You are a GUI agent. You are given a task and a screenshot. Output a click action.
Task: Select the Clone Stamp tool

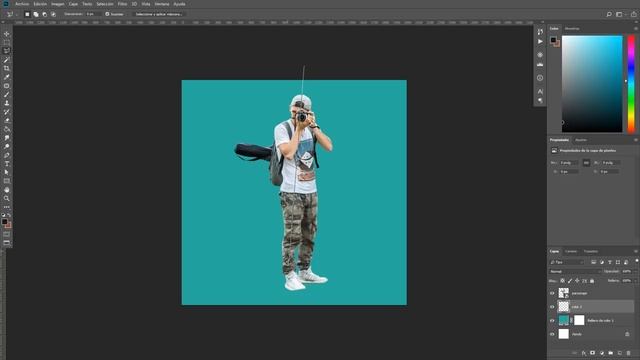click(x=7, y=103)
